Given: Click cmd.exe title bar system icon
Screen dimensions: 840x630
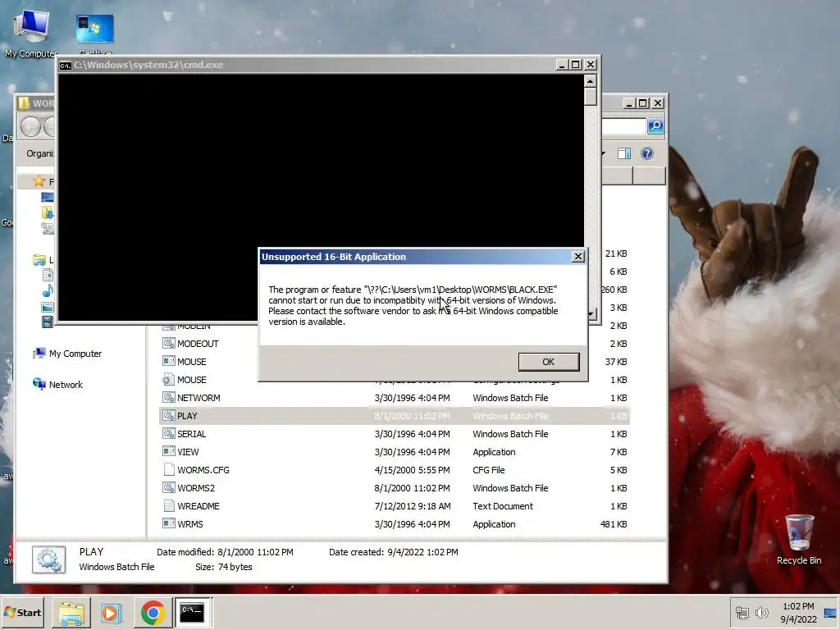Looking at the screenshot, I should pos(66,66).
